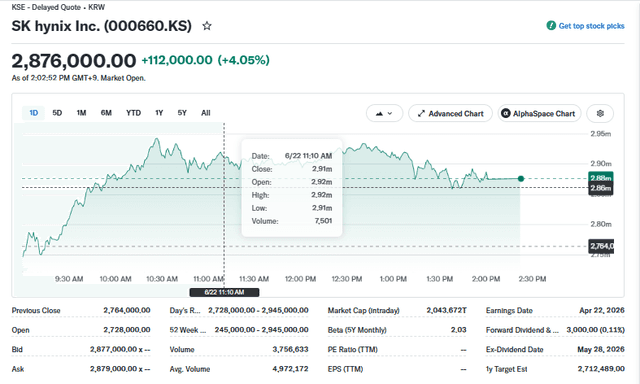Screen dimensions: 640x384
Task: Open the Advanced Chart button
Action: (x=450, y=113)
